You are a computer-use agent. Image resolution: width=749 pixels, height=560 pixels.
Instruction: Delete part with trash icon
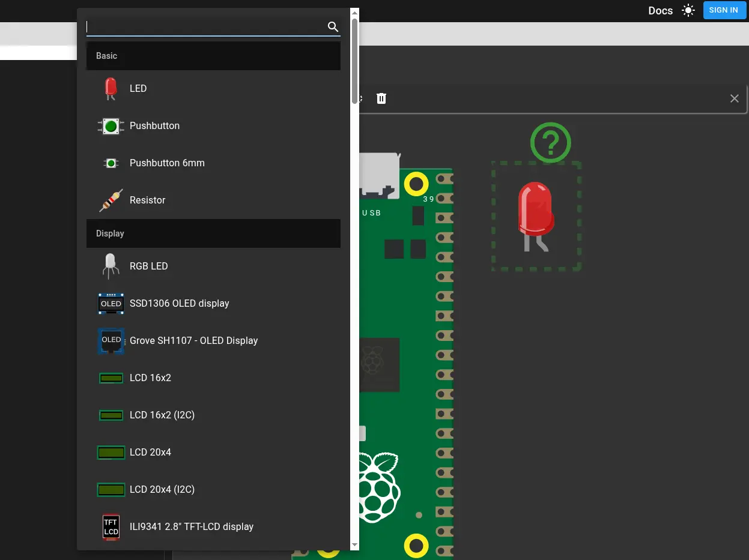381,98
